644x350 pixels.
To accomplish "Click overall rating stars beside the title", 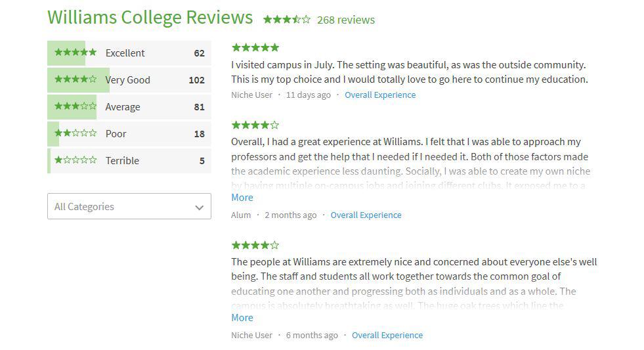I will click(286, 20).
